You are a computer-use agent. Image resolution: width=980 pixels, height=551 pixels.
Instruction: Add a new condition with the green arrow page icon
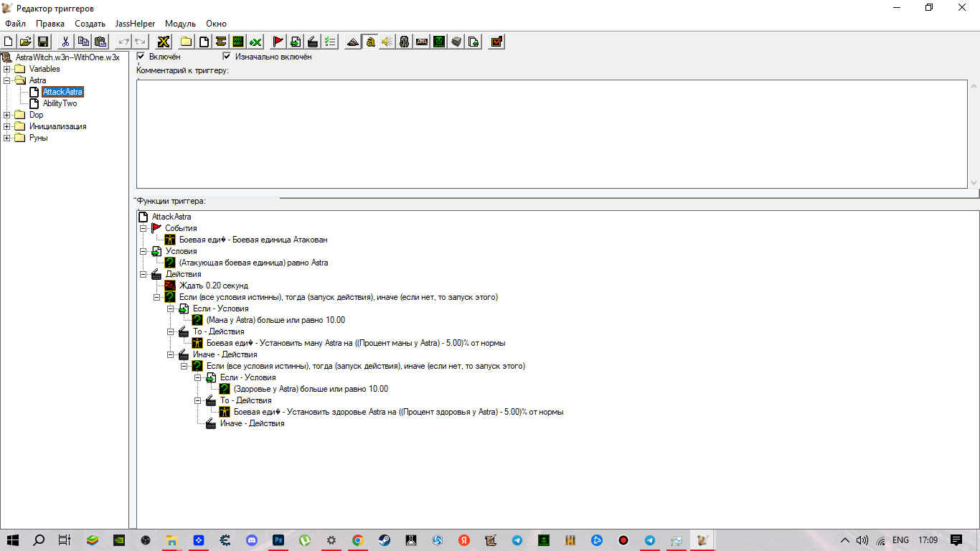point(296,42)
